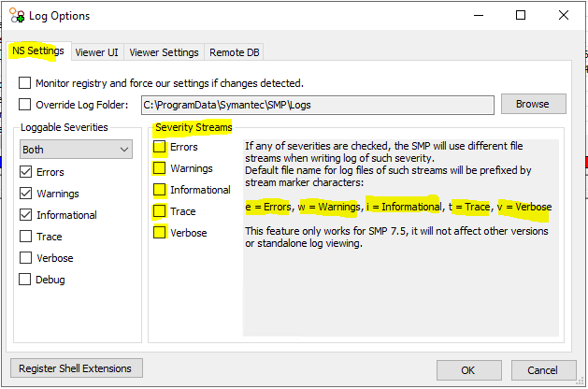Switch to the NS Settings tab
This screenshot has width=588, height=389.
[x=38, y=51]
